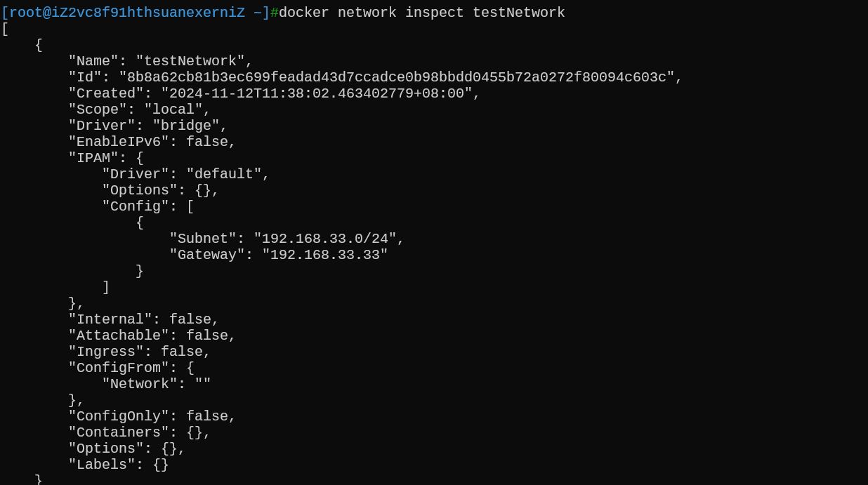Click the "Scope": "local" line
This screenshot has width=868, height=485.
pos(139,109)
